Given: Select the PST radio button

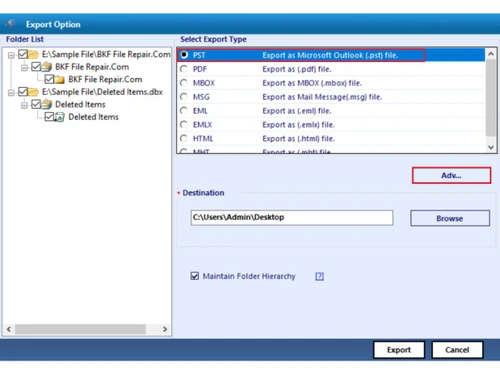Looking at the screenshot, I should tap(184, 55).
